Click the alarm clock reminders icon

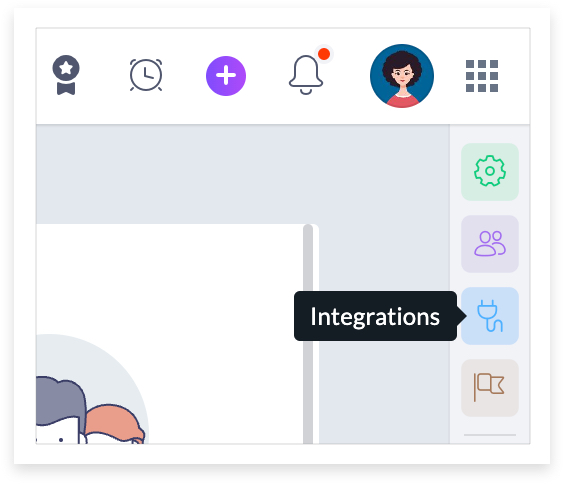(146, 75)
